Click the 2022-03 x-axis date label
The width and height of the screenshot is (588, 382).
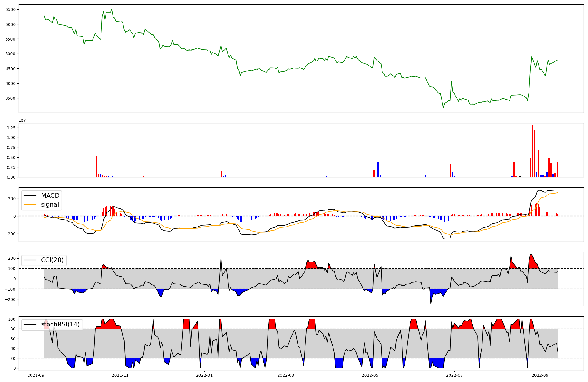(285, 375)
